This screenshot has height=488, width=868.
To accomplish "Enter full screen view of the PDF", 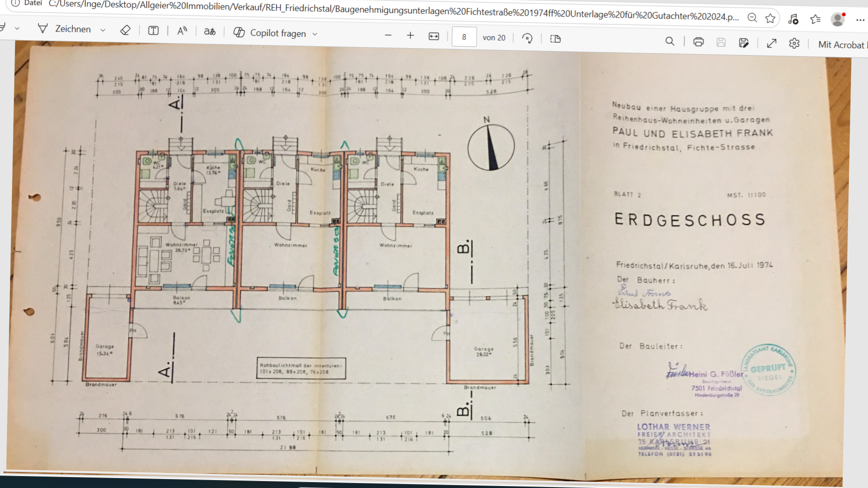I will pyautogui.click(x=772, y=44).
